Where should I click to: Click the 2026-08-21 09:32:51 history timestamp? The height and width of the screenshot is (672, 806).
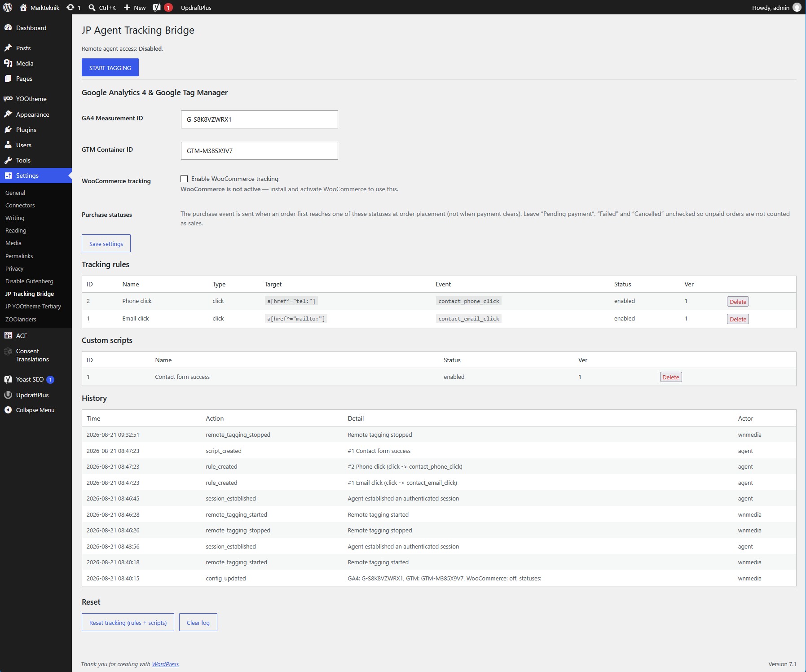click(x=113, y=435)
